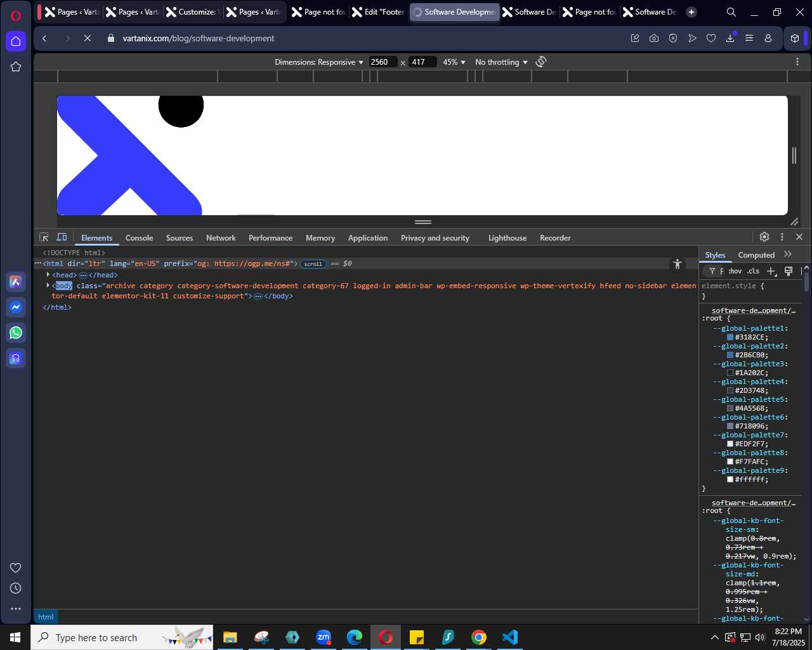This screenshot has height=650, width=812.
Task: Toggle .cls element classes panel
Action: (753, 271)
